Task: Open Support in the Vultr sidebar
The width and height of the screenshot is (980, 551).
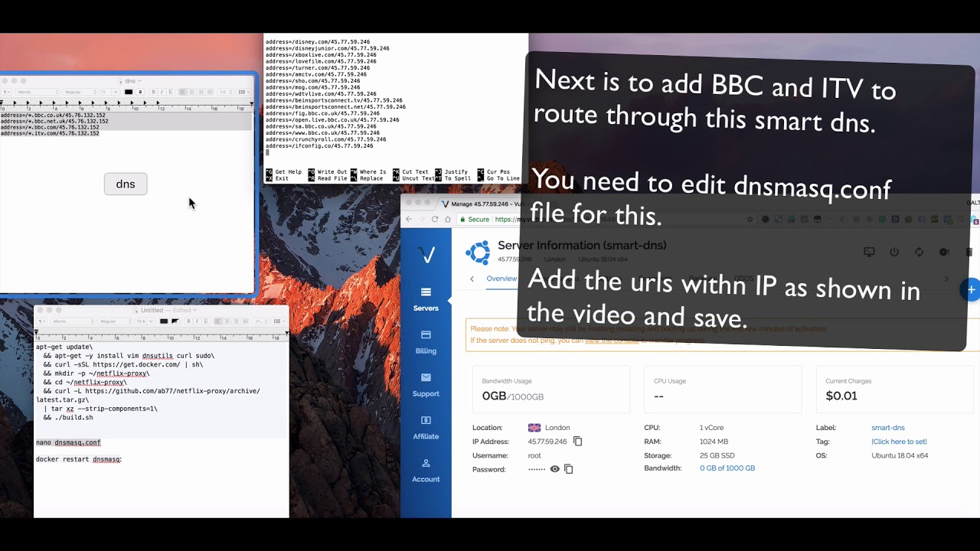Action: pos(426,385)
